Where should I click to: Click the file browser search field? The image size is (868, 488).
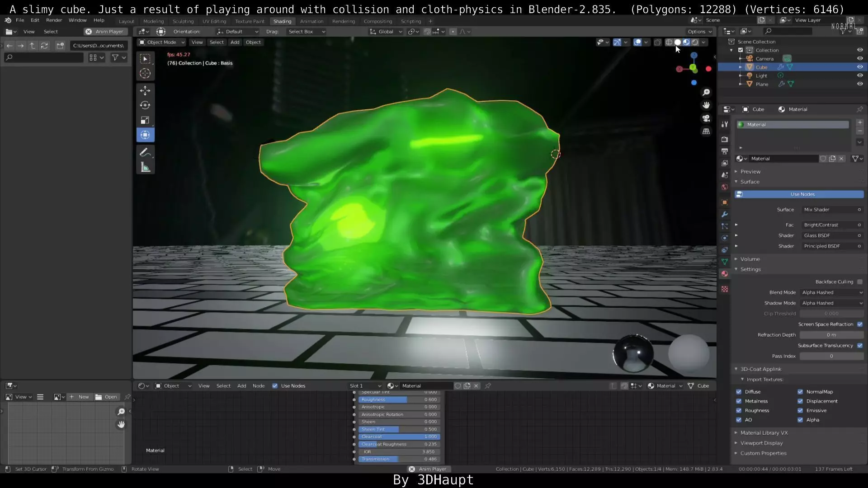click(x=44, y=57)
